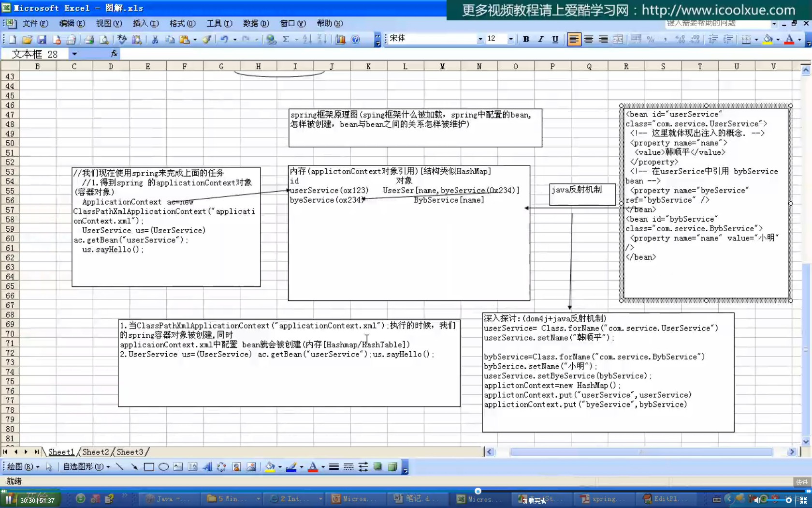Image resolution: width=812 pixels, height=508 pixels.
Task: Open print preview
Action: pyautogui.click(x=103, y=40)
